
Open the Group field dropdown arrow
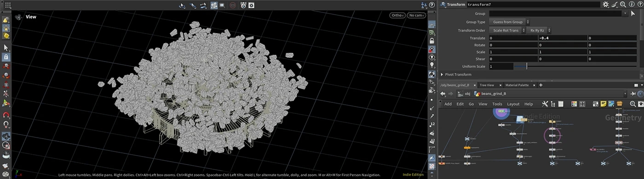(625, 14)
